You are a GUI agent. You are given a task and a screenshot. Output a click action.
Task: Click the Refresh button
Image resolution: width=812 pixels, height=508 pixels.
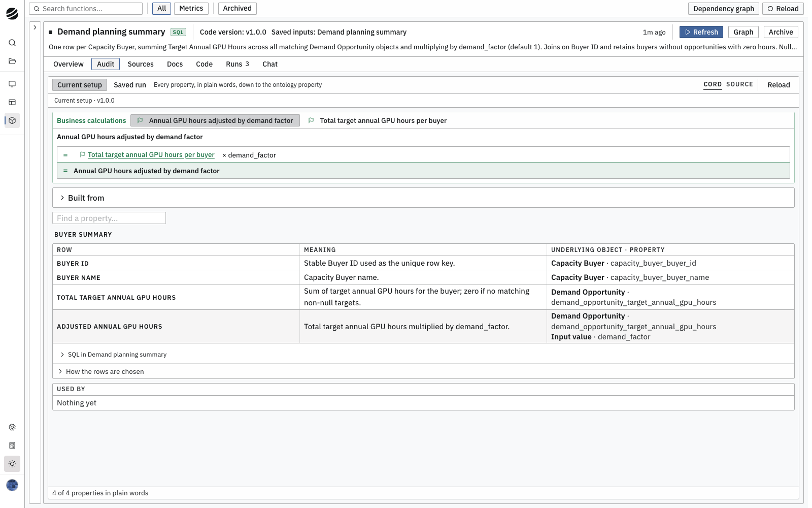coord(701,32)
